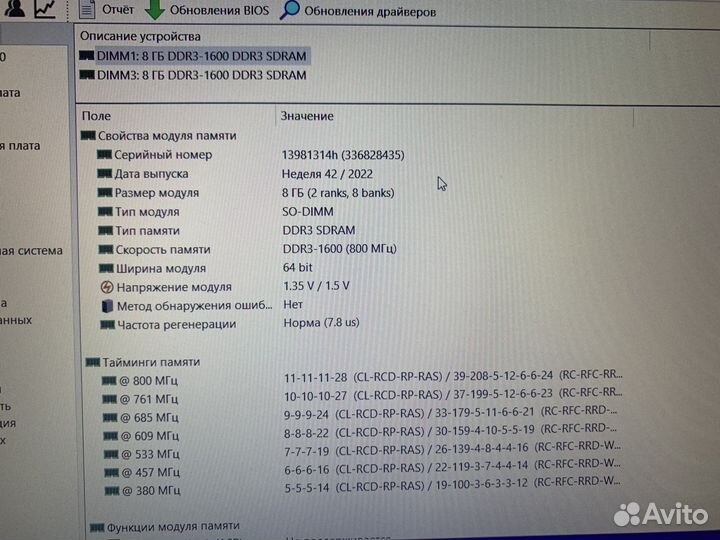Click the @ 380 МГц chip icon
The image size is (720, 540).
112,490
